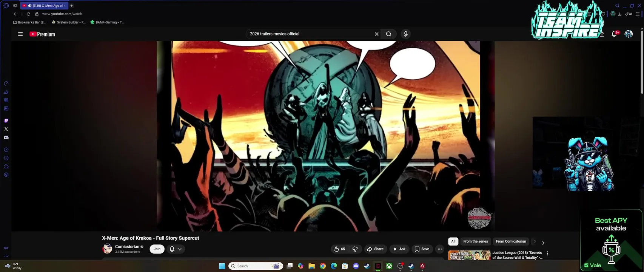Viewport: 644px width, 272px height.
Task: Click the www.youtube.com/watch address bar
Action: [62, 14]
